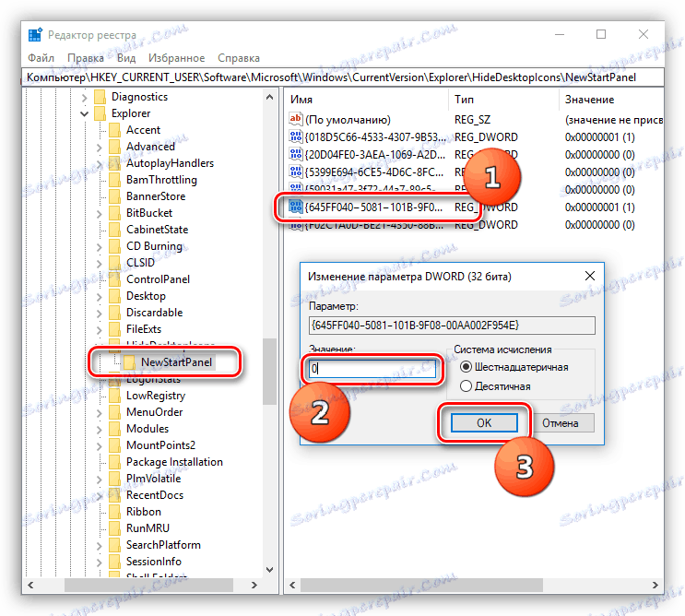Click the MenuOrder folder icon
Image resolution: width=685 pixels, height=616 pixels.
pos(115,412)
